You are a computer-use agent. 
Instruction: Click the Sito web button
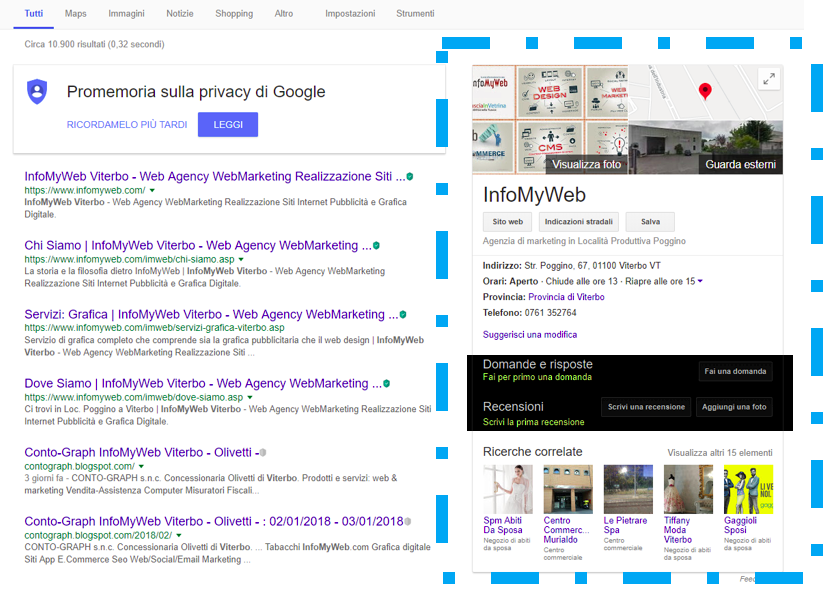508,221
